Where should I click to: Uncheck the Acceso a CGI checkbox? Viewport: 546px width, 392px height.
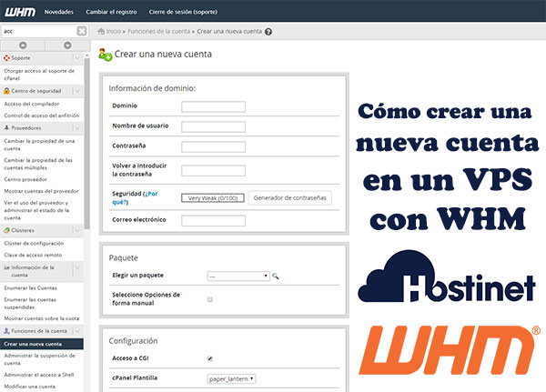(210, 358)
